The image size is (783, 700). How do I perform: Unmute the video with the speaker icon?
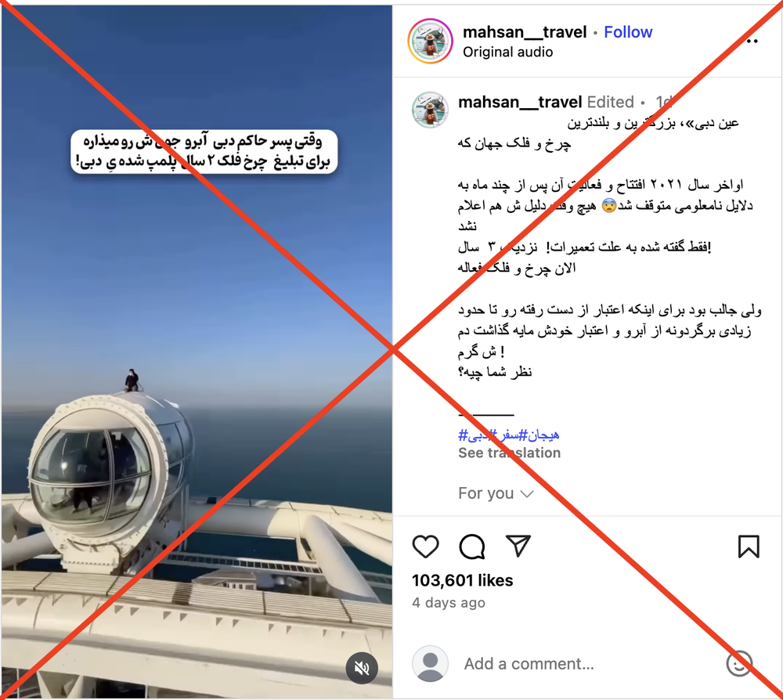click(x=362, y=668)
